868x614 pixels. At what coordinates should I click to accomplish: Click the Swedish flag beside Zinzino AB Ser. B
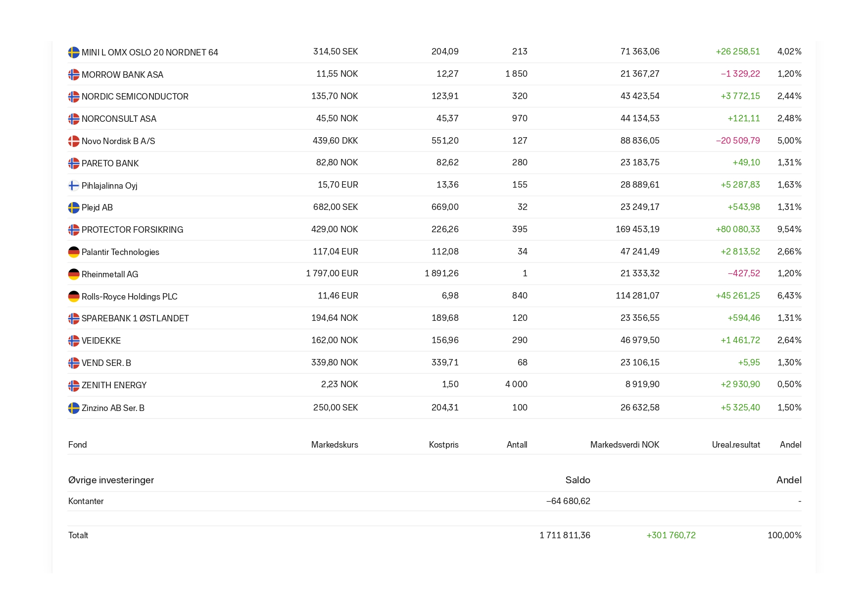[x=74, y=408]
